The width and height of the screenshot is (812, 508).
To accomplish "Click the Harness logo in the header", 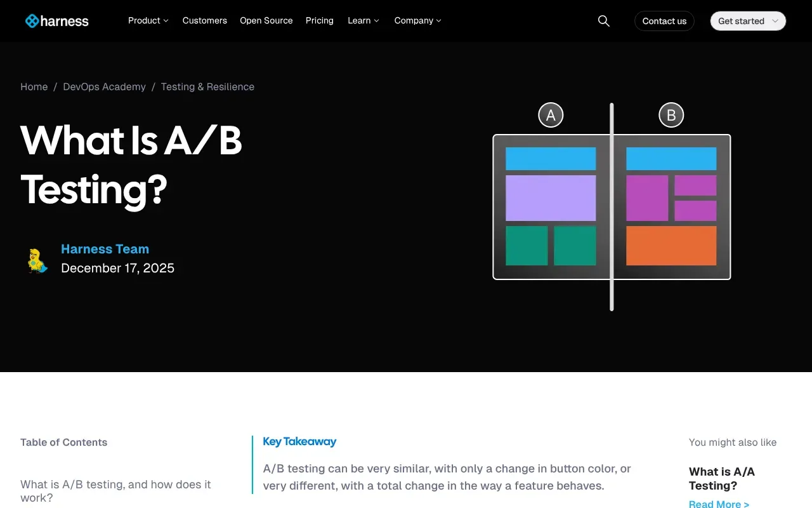I will 56,21.
